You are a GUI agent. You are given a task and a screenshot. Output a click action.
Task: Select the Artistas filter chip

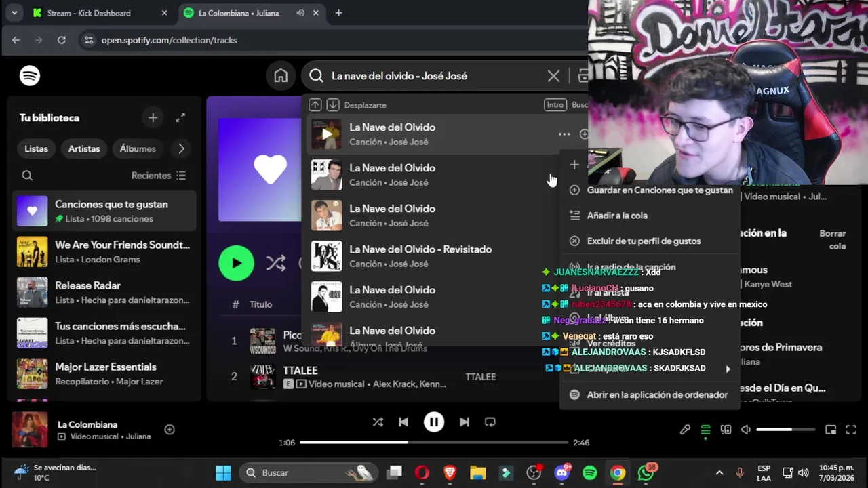pos(84,148)
